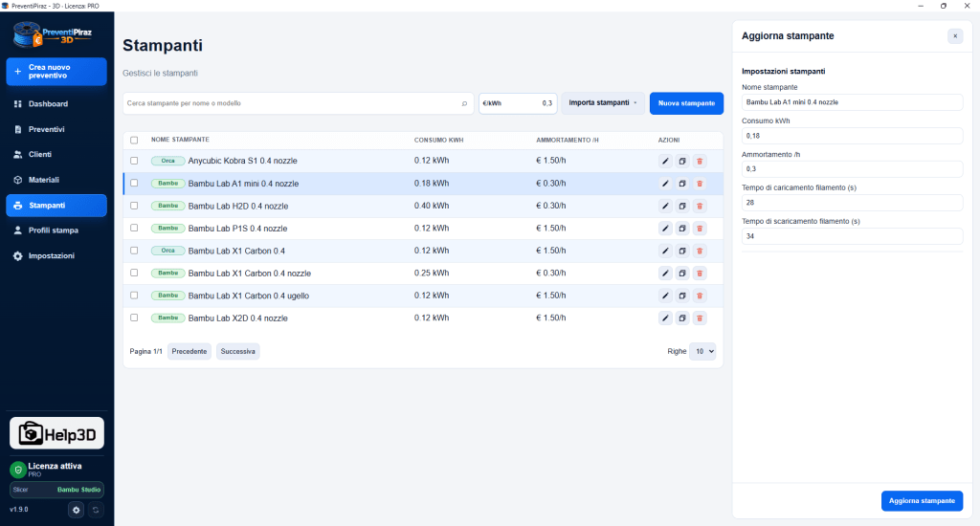Navigate to Materiali
Image resolution: width=980 pixels, height=526 pixels.
56,180
